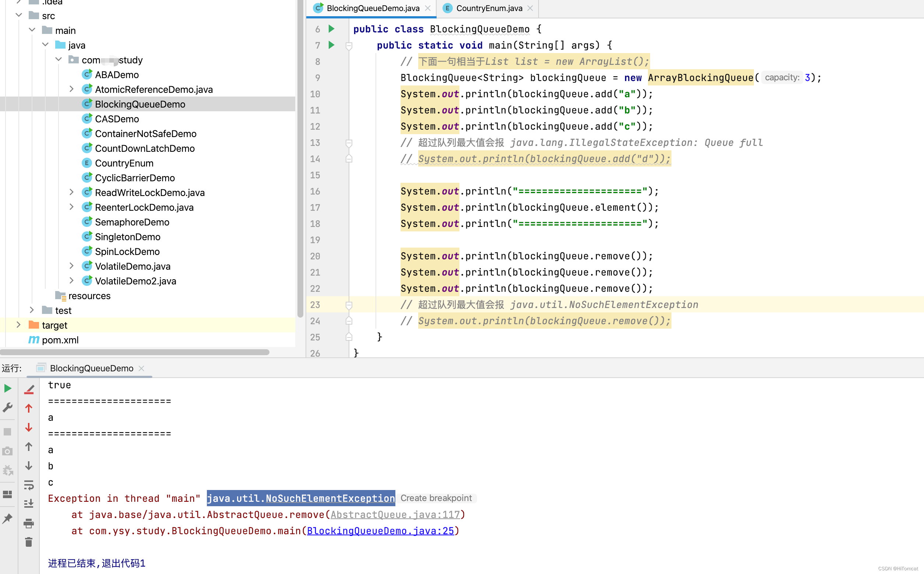Click the red down stack trace arrow

point(29,427)
